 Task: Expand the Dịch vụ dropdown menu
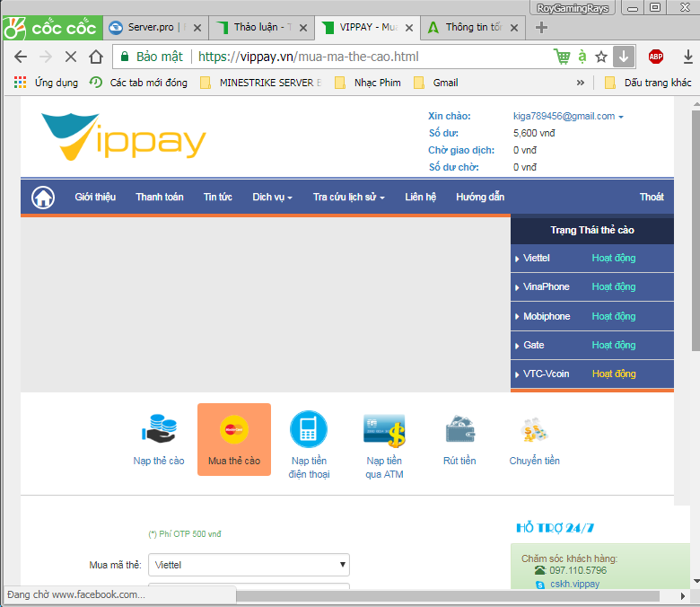coord(272,197)
